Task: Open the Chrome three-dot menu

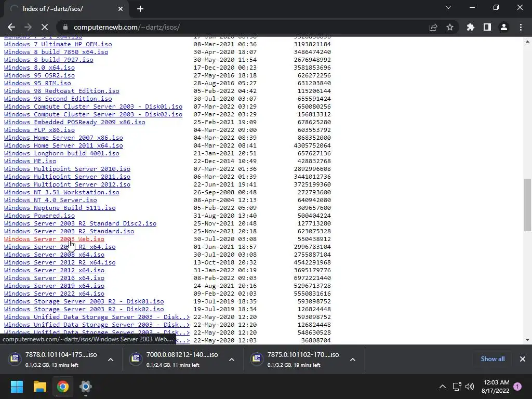Action: (x=521, y=27)
